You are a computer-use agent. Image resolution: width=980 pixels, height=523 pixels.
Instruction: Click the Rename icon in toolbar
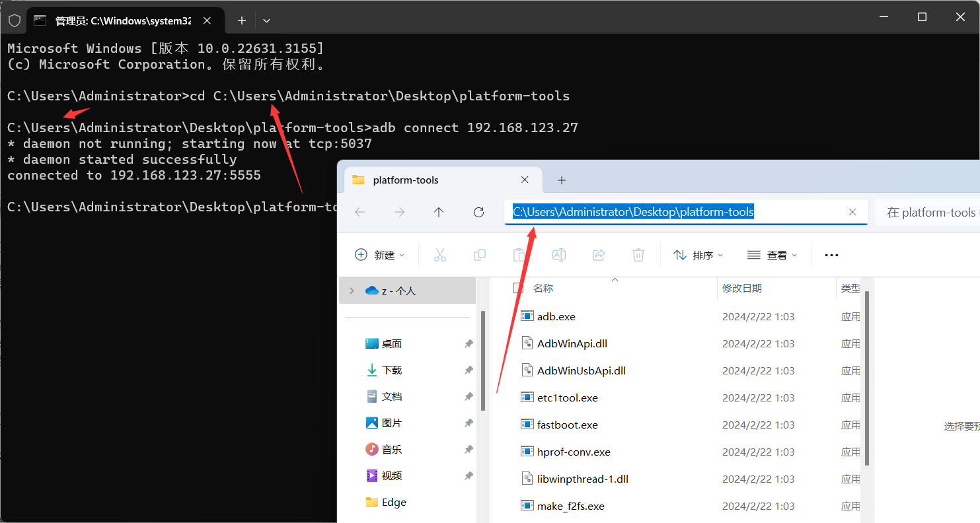point(559,255)
